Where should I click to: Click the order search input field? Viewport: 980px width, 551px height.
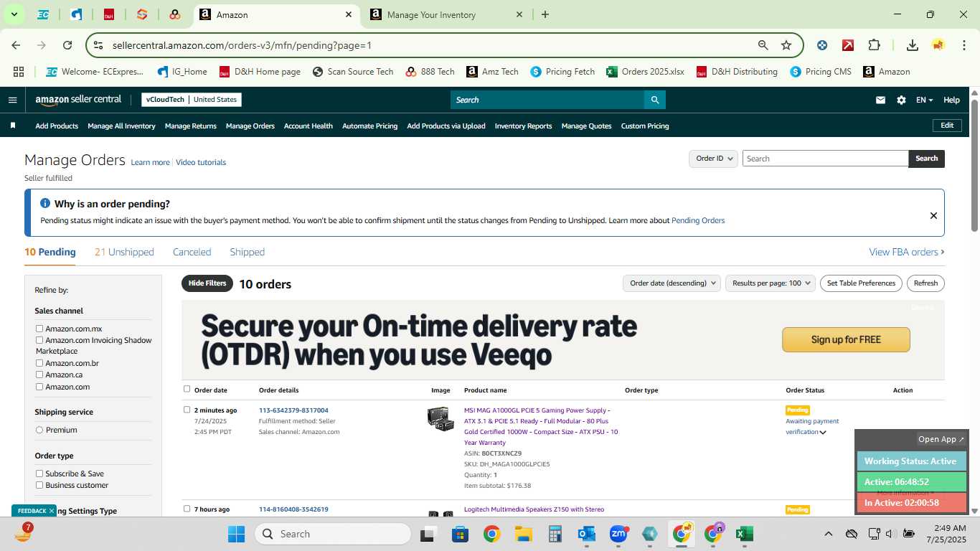tap(825, 159)
